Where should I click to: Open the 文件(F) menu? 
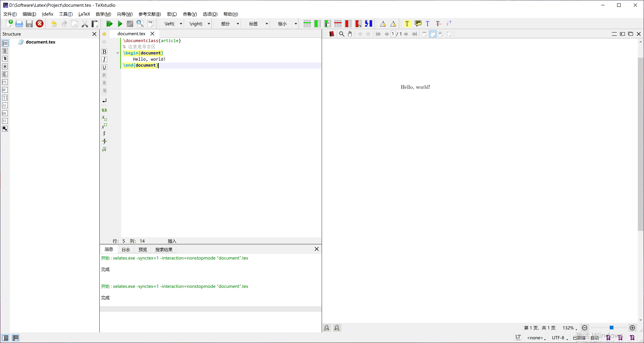coord(10,14)
